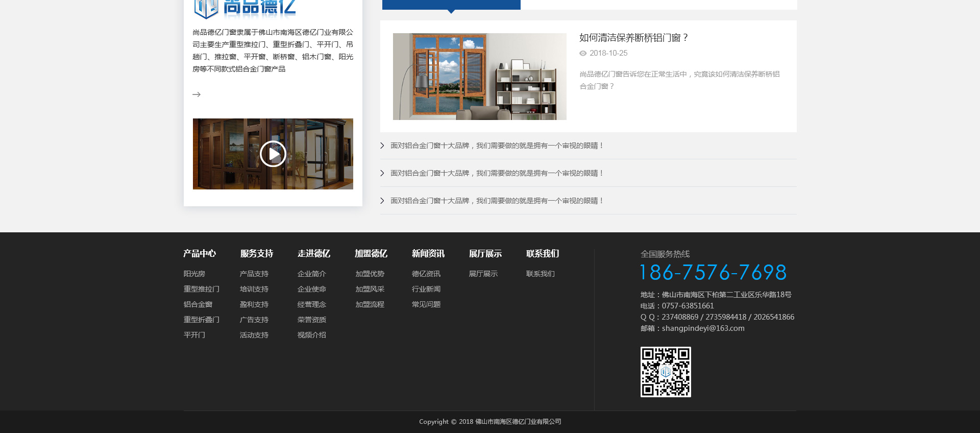
Task: Click the eye views icon beside 2018-10-25
Action: (583, 53)
